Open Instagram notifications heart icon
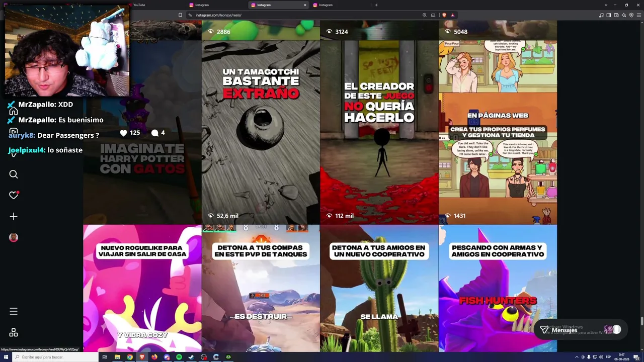644x362 pixels. click(x=14, y=195)
